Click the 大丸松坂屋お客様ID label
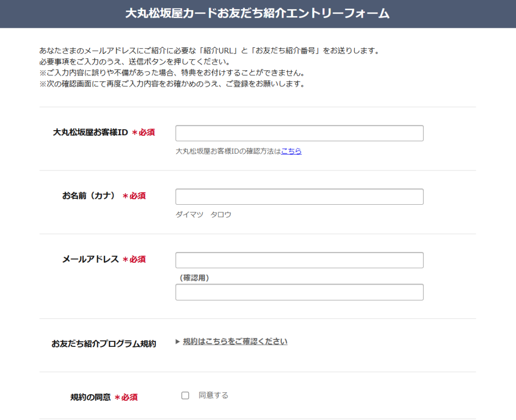Image resolution: width=516 pixels, height=420 pixels. 90,132
